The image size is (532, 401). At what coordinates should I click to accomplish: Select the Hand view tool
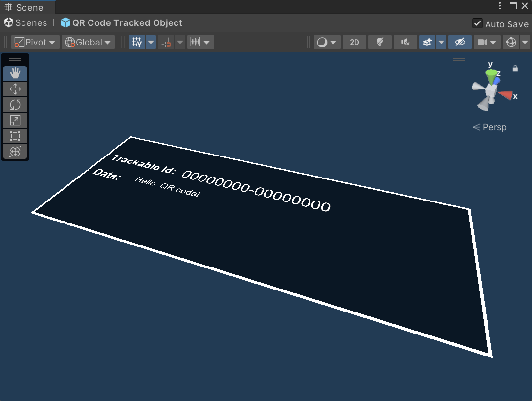15,73
